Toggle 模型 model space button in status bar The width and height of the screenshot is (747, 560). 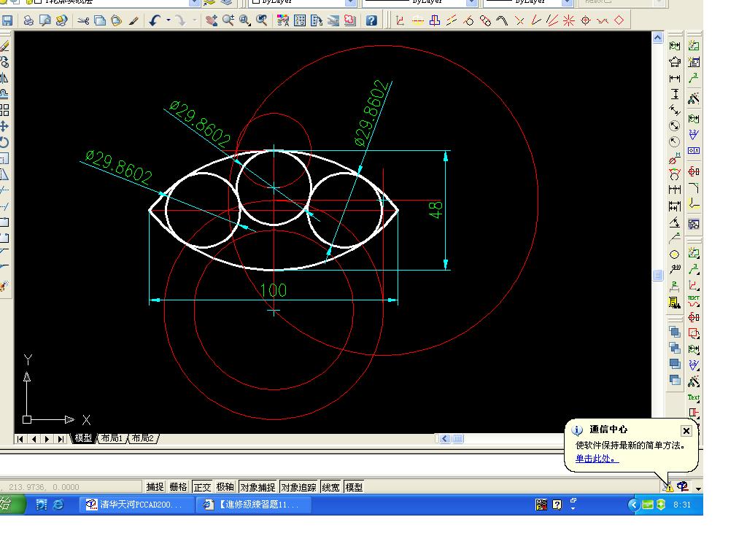[x=354, y=486]
